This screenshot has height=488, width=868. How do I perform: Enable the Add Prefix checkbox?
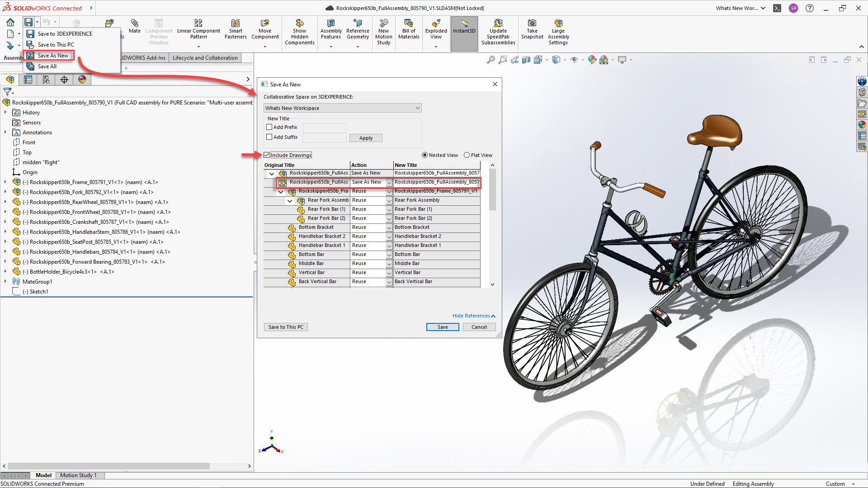point(269,127)
